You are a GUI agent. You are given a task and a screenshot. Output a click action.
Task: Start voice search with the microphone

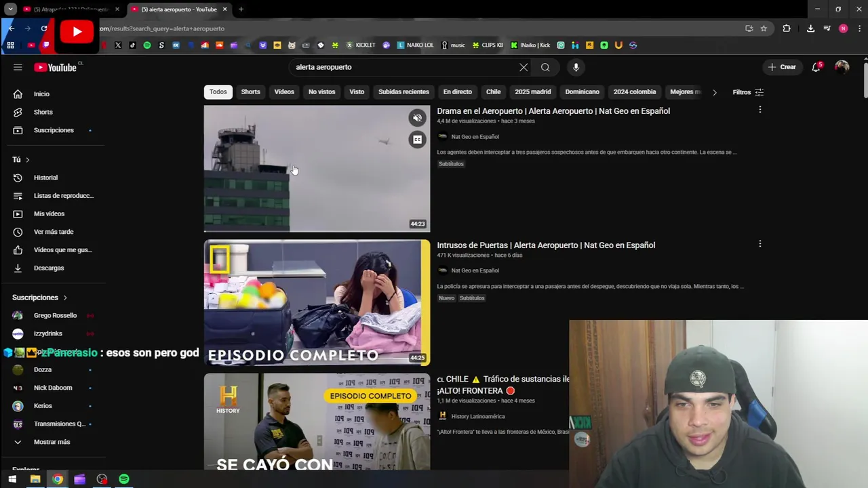click(x=576, y=67)
